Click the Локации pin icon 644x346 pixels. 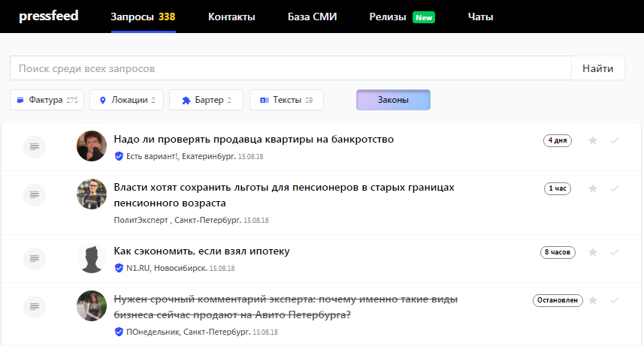pos(103,100)
